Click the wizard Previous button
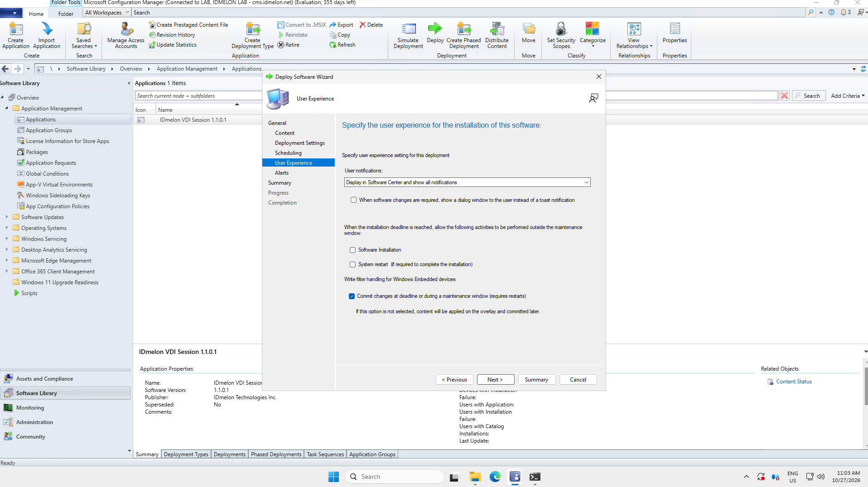Viewport: 868px width, 487px height. (455, 380)
